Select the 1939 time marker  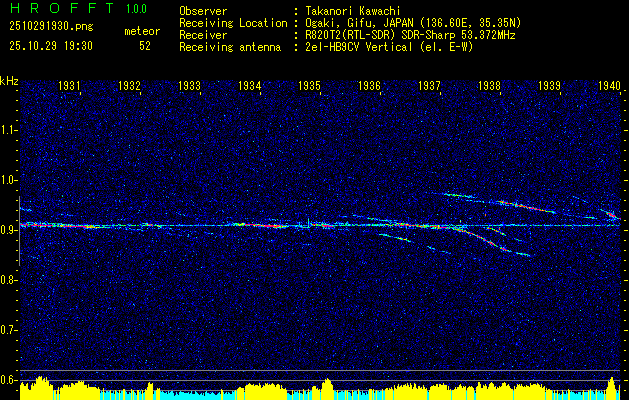(x=549, y=85)
